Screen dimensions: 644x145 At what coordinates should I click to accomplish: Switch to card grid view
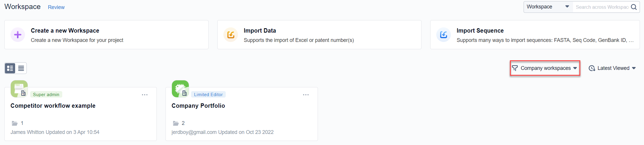tap(10, 68)
